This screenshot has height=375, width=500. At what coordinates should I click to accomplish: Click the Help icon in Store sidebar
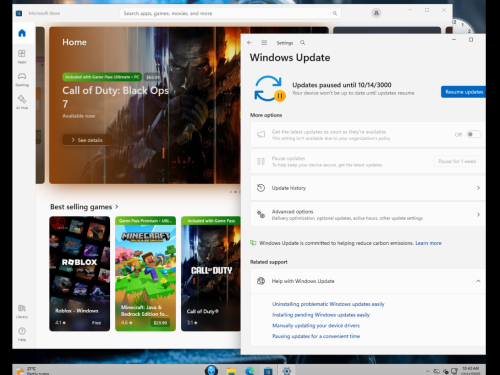point(22,334)
